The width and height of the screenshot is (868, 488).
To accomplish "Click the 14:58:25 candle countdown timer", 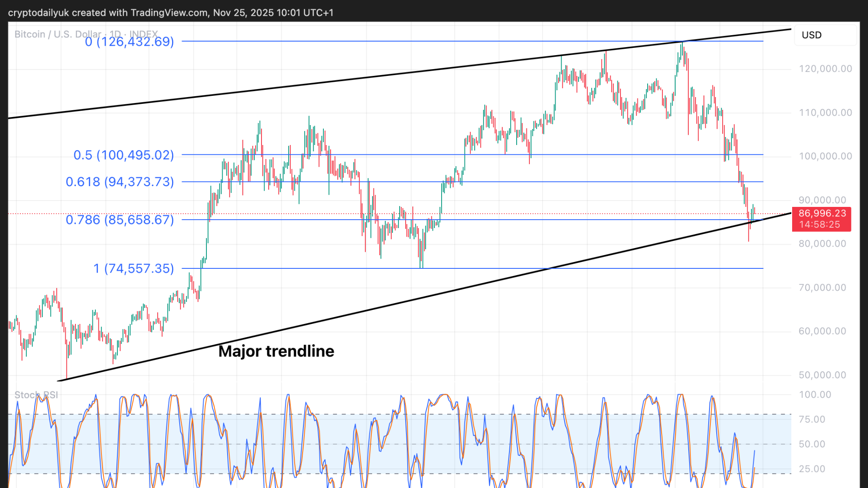I will pos(819,225).
